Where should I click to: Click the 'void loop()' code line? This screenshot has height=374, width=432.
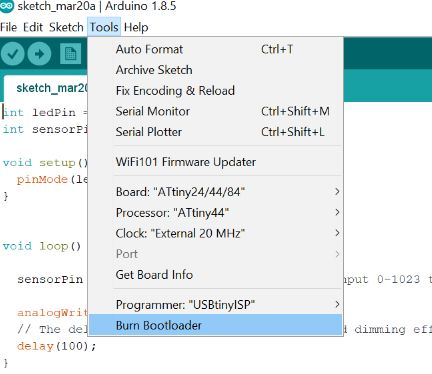[x=42, y=246]
